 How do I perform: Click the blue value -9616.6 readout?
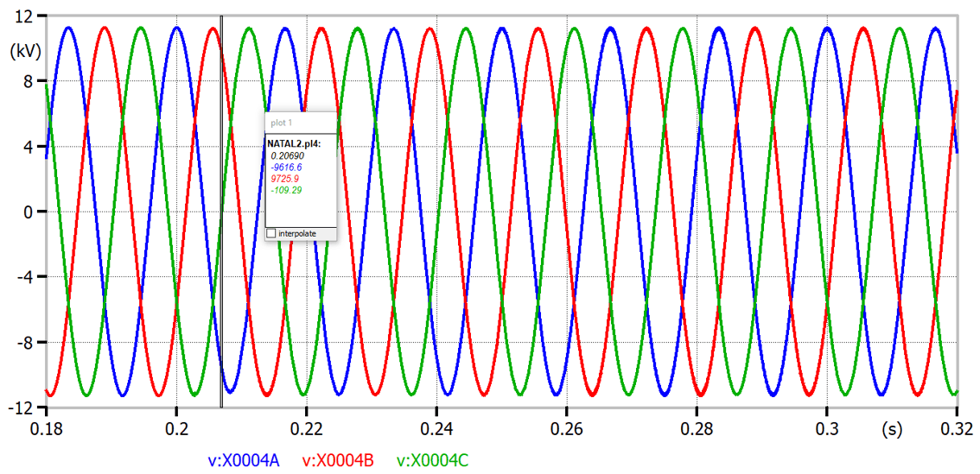click(288, 167)
